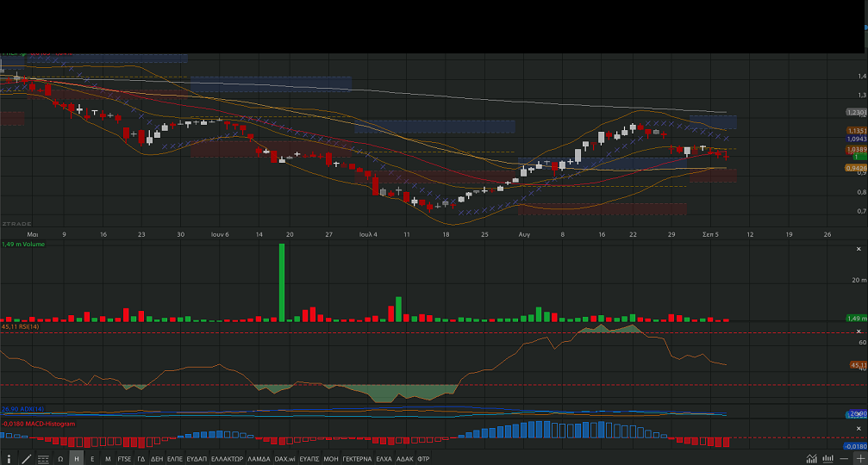This screenshot has width=868, height=465.
Task: Open the chart type icon
Action: 811,458
